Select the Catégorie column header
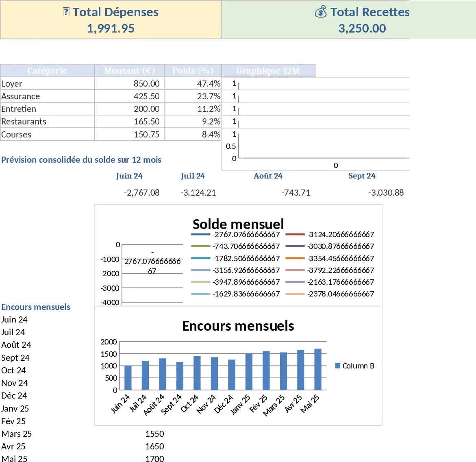Image resolution: width=476 pixels, height=462 pixels. tap(47, 70)
